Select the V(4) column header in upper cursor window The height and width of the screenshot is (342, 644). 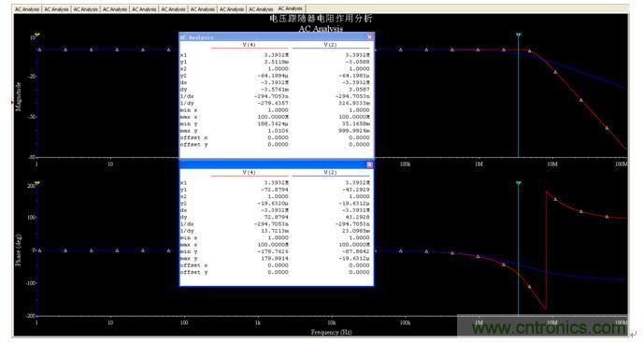pyautogui.click(x=249, y=45)
